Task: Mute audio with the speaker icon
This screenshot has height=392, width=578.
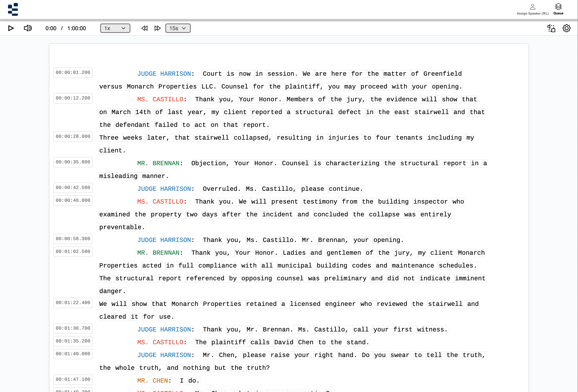Action: 28,28
